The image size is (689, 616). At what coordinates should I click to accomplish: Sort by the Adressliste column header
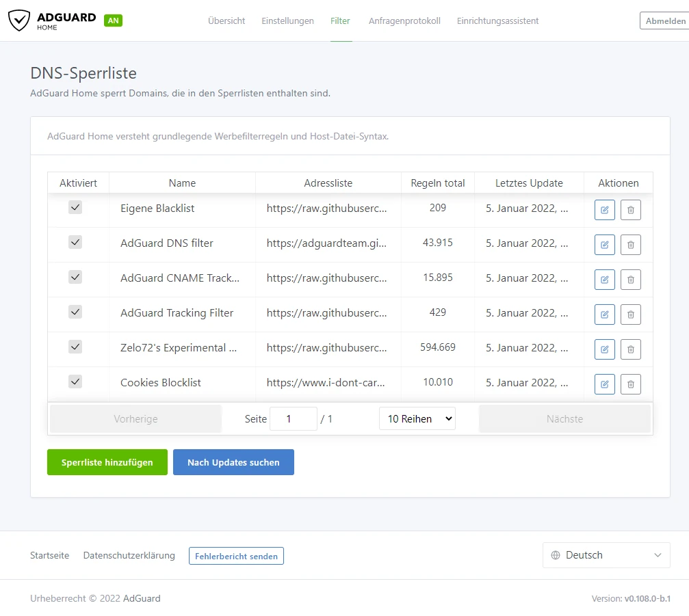(328, 183)
